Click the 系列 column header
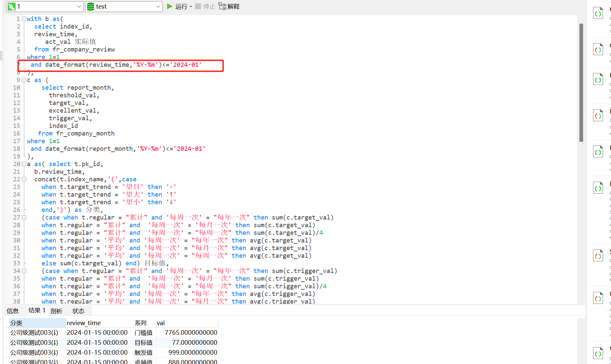The image size is (611, 364). [145, 323]
